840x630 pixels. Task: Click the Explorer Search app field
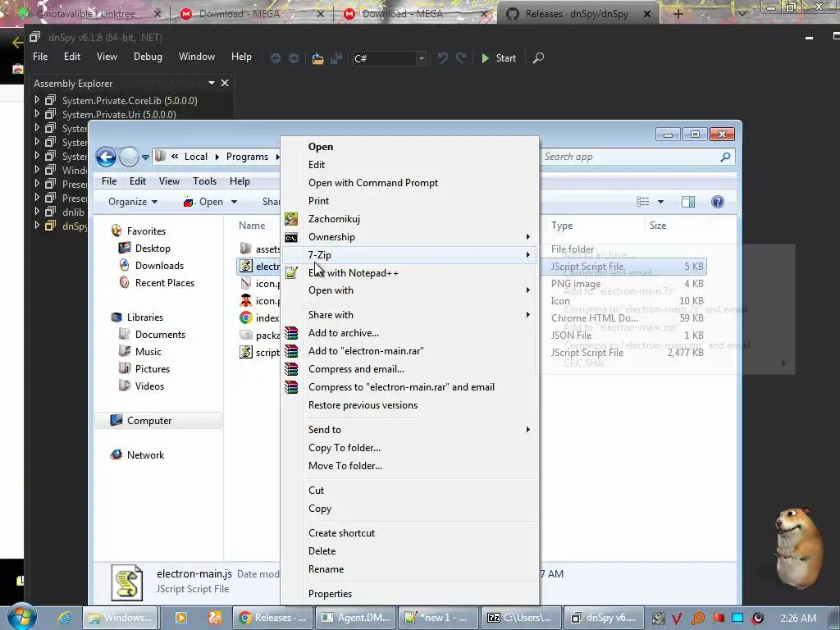[637, 157]
